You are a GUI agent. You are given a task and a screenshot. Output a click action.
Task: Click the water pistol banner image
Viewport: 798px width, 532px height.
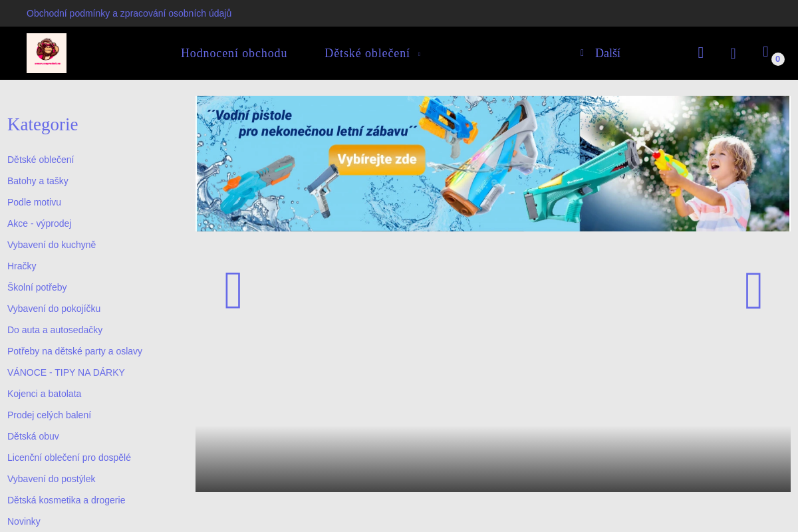[493, 164]
